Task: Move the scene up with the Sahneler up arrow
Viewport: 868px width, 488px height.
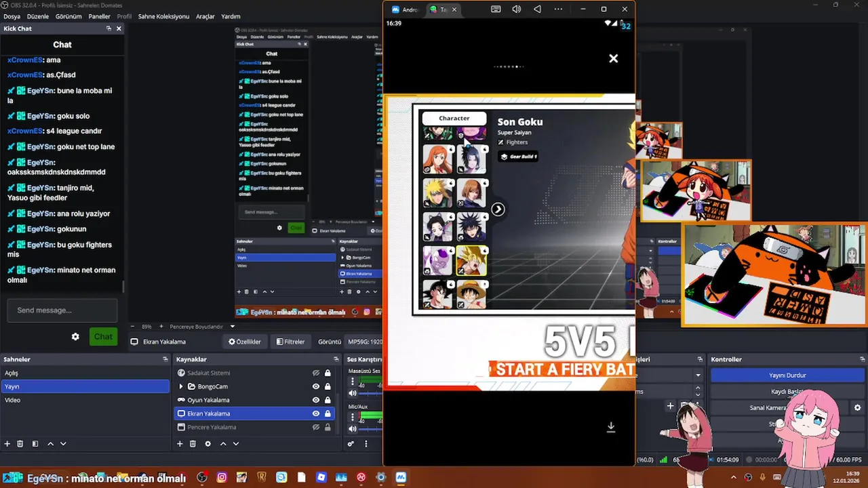Action: coord(50,444)
